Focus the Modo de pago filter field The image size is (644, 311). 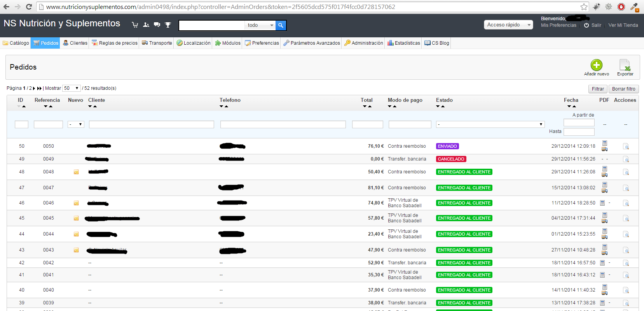(410, 124)
